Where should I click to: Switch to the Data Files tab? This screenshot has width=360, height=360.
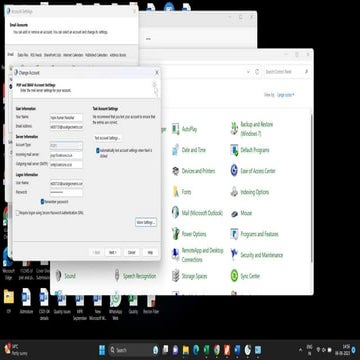tap(23, 55)
